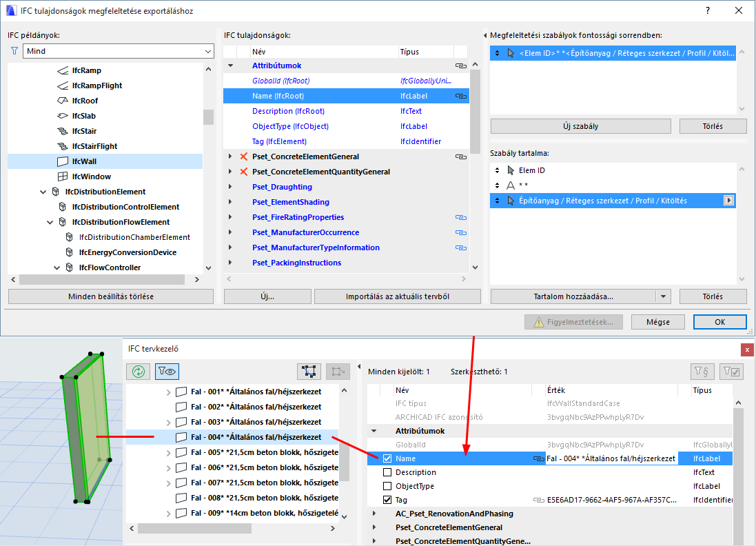The height and width of the screenshot is (546, 756).
Task: Click the IfcSlab icon
Action: tap(63, 116)
